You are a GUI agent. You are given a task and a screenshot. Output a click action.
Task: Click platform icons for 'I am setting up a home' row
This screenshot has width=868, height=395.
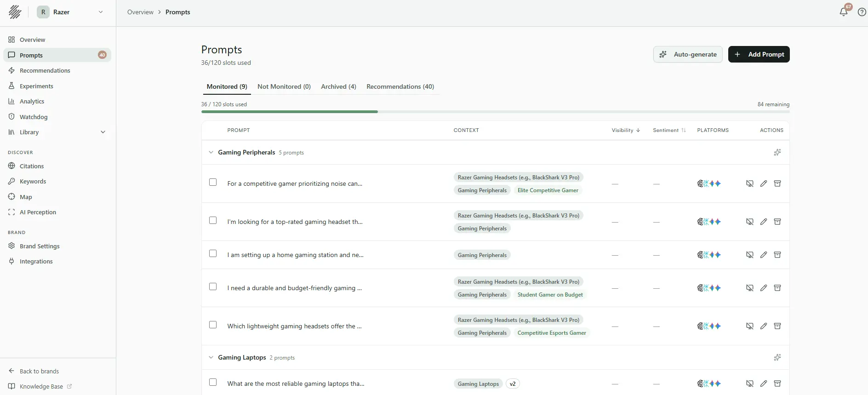(x=709, y=255)
